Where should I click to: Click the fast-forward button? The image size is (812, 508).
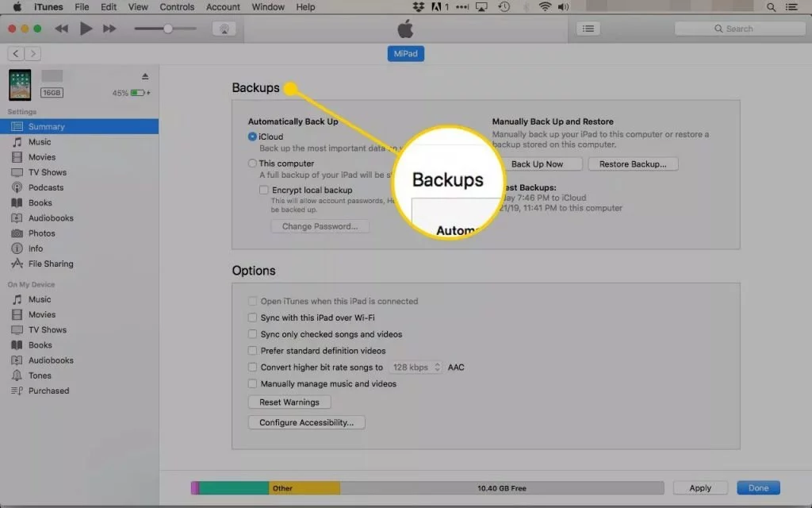click(x=109, y=29)
